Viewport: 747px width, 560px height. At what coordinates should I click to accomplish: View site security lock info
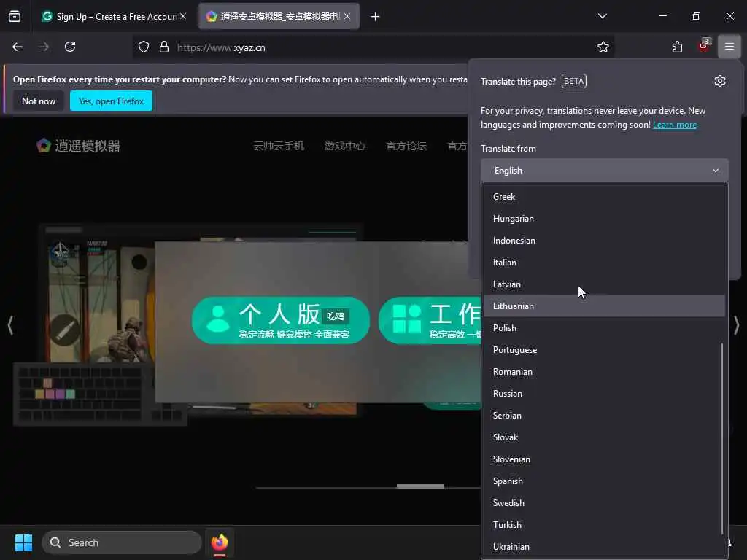[164, 47]
